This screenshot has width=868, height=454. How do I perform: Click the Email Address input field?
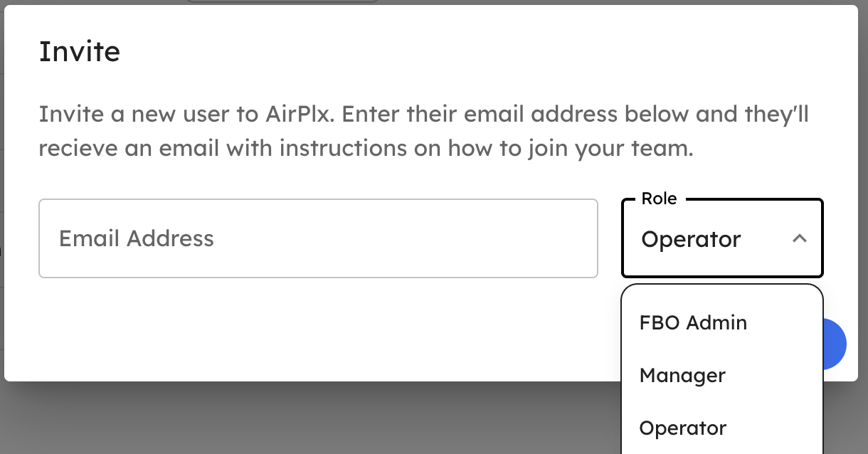tap(317, 238)
